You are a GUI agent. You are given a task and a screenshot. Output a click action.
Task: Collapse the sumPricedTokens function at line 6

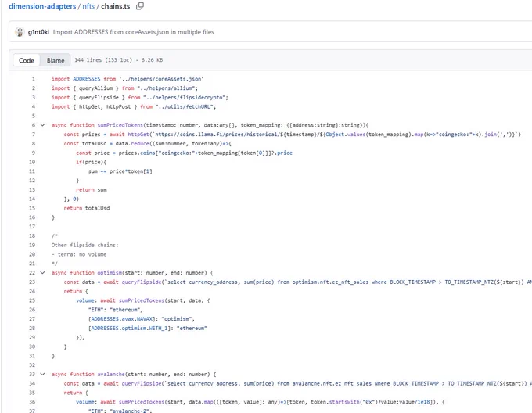pyautogui.click(x=42, y=125)
